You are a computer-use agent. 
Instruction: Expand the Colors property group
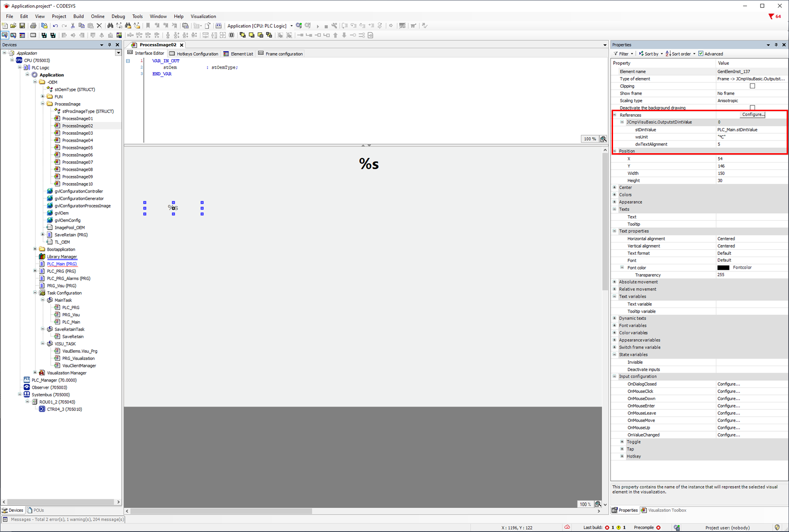614,195
